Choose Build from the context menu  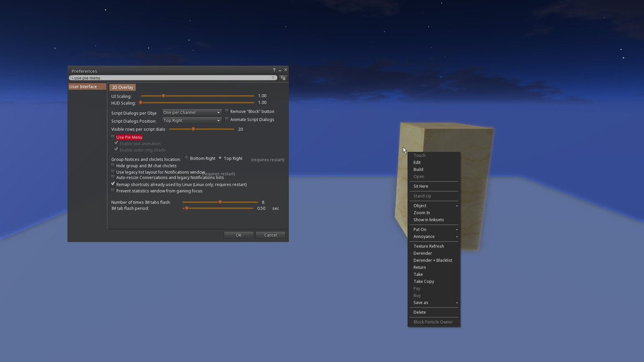(434, 169)
